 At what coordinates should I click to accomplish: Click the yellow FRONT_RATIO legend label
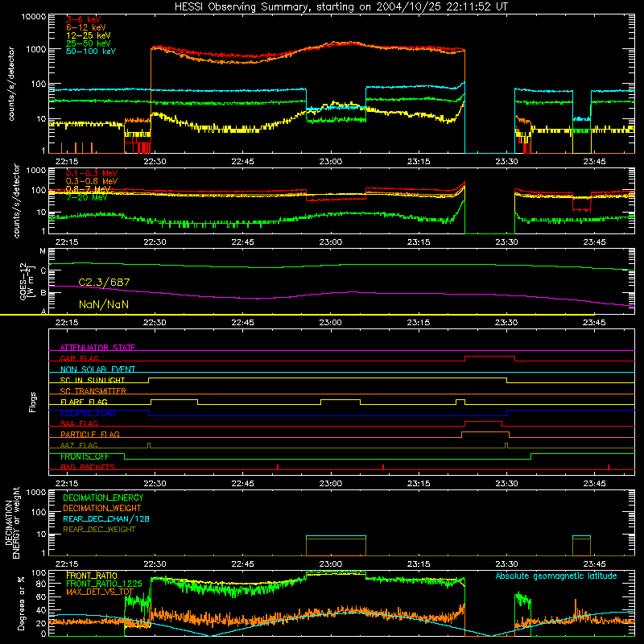coord(92,576)
